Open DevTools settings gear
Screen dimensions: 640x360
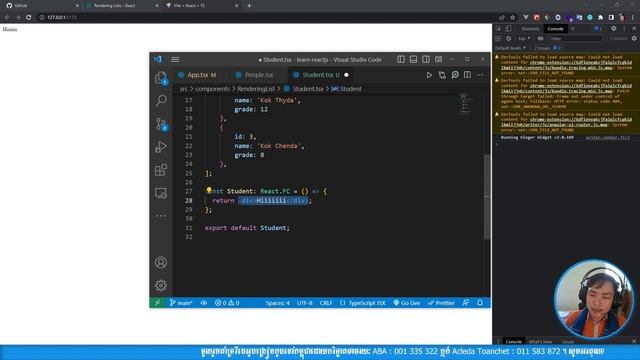point(613,29)
